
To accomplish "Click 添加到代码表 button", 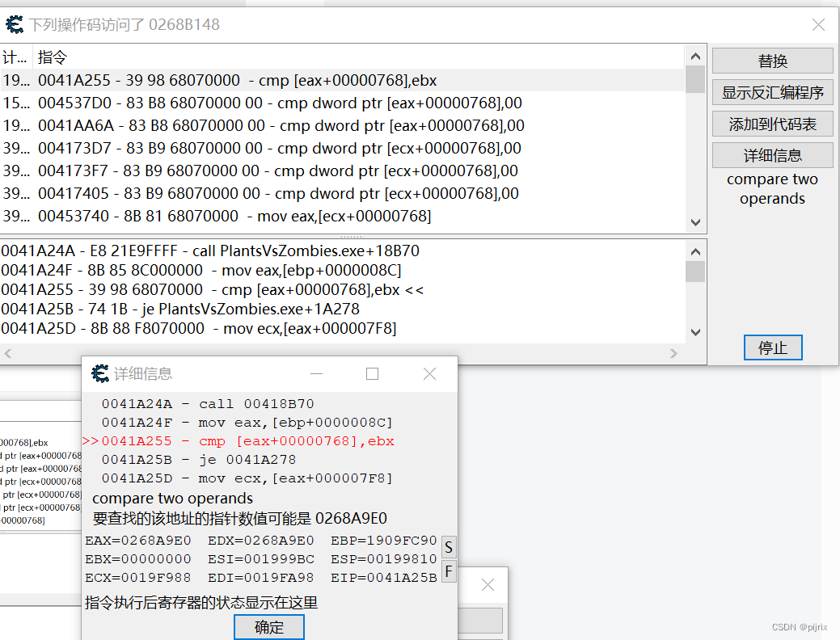I will click(x=773, y=124).
